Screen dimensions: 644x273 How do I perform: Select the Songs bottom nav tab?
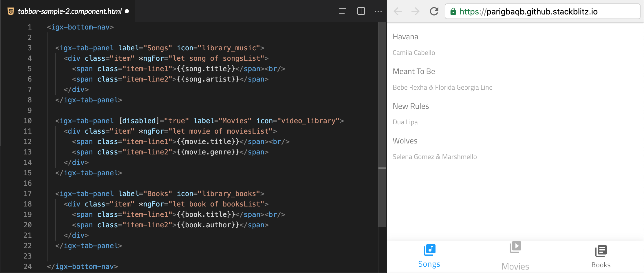tap(429, 256)
